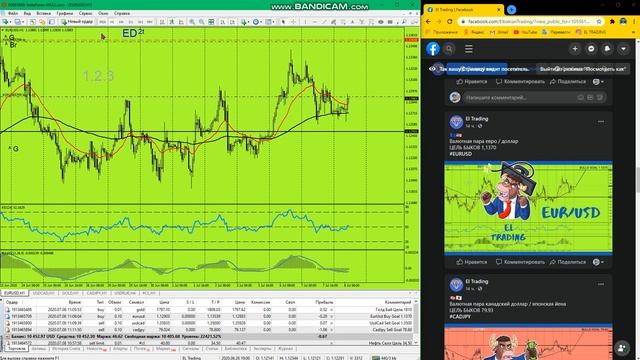
Task: Click the #CADJPY hashtag link
Action: click(x=460, y=316)
